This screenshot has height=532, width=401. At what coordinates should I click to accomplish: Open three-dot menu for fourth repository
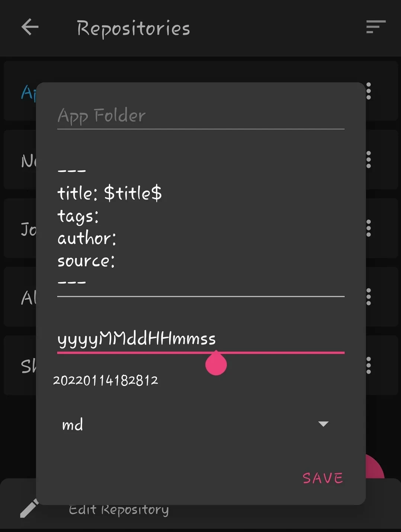369,297
